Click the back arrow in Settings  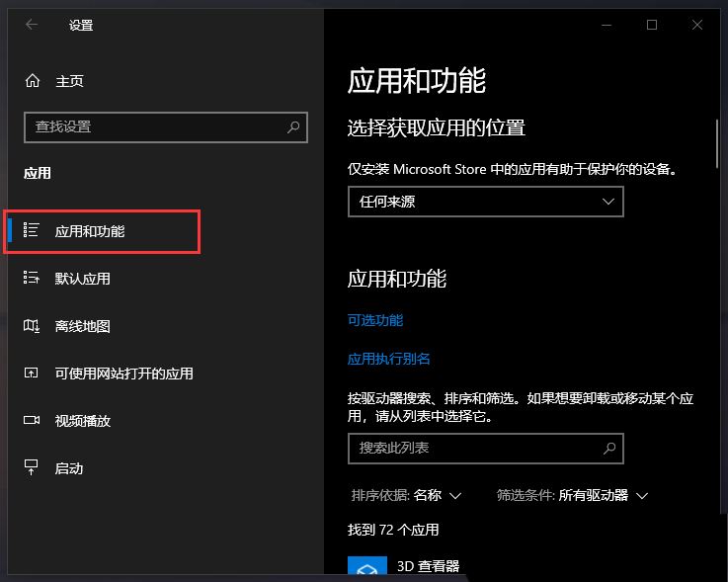click(x=32, y=25)
